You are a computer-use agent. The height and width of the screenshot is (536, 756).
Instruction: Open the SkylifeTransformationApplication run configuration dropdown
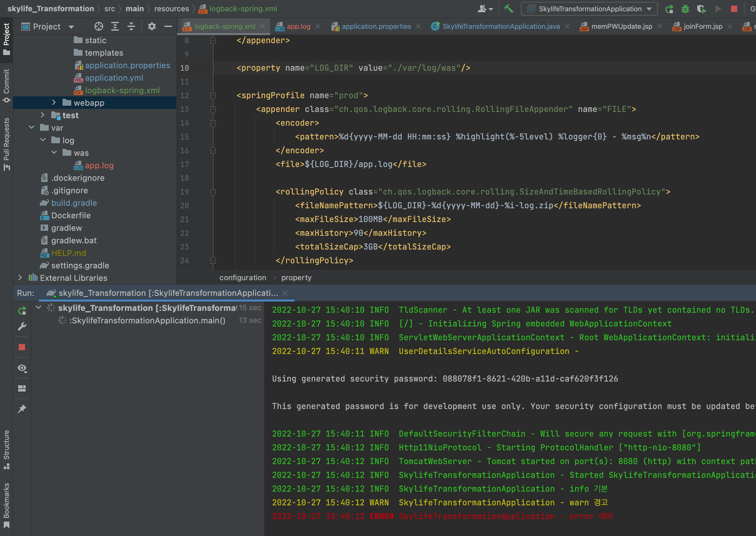click(x=589, y=9)
